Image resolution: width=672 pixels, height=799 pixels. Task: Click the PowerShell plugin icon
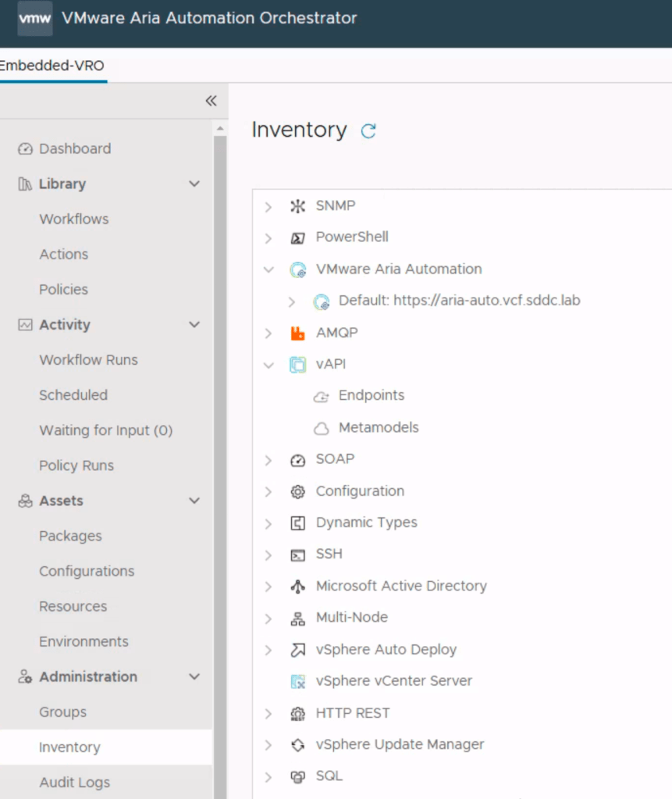click(x=297, y=238)
